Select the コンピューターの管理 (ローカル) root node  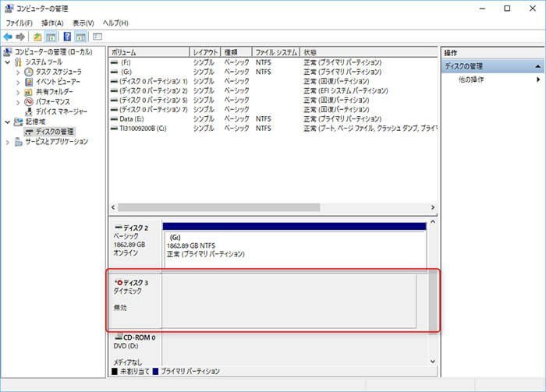pyautogui.click(x=53, y=52)
